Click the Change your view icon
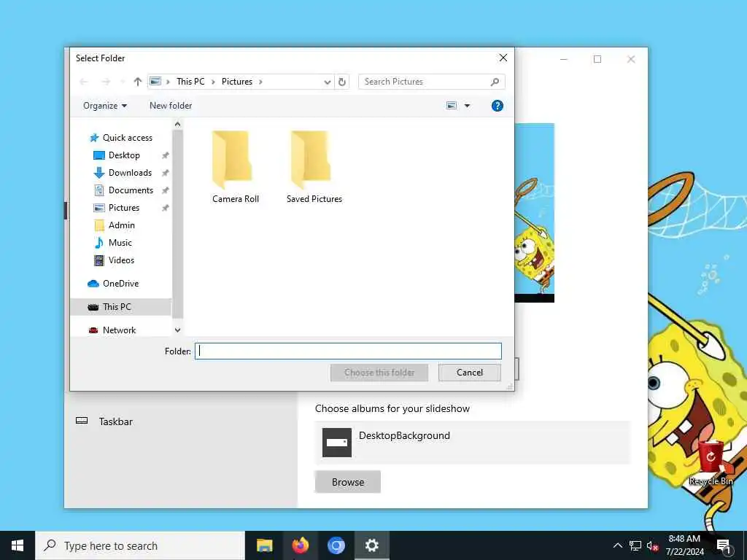This screenshot has width=747, height=560. [x=452, y=106]
